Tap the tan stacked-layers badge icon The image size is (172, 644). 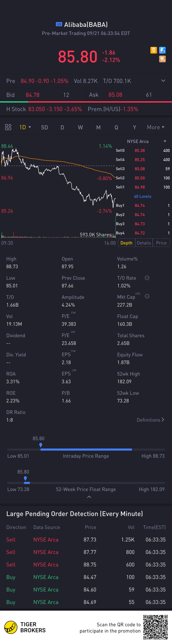tap(162, 59)
